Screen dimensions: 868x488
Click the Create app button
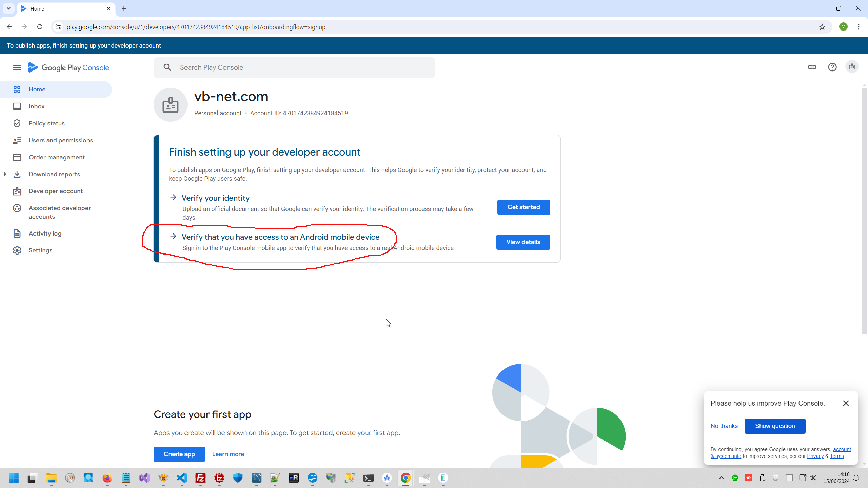(x=179, y=454)
